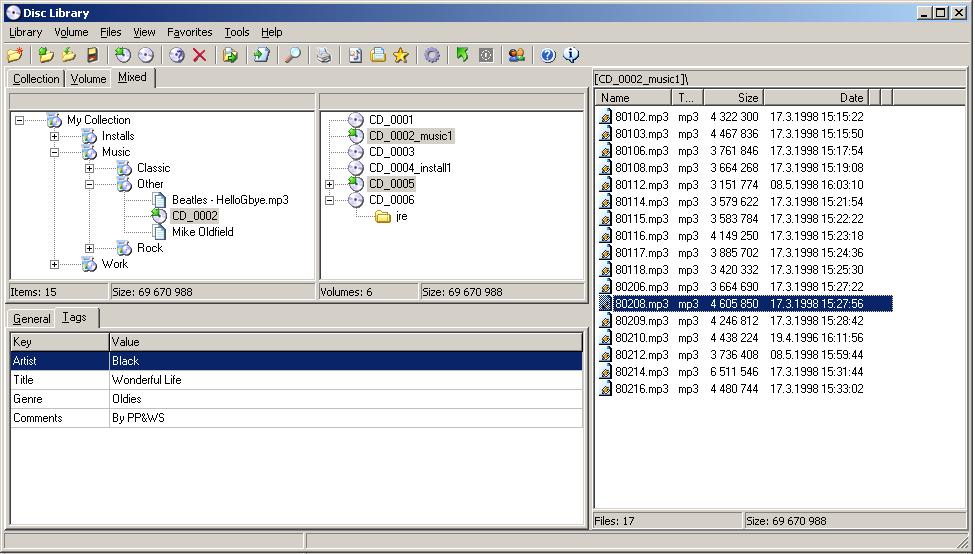Sort files by Date column header
Viewport: 975px width, 554px height.
(x=815, y=98)
